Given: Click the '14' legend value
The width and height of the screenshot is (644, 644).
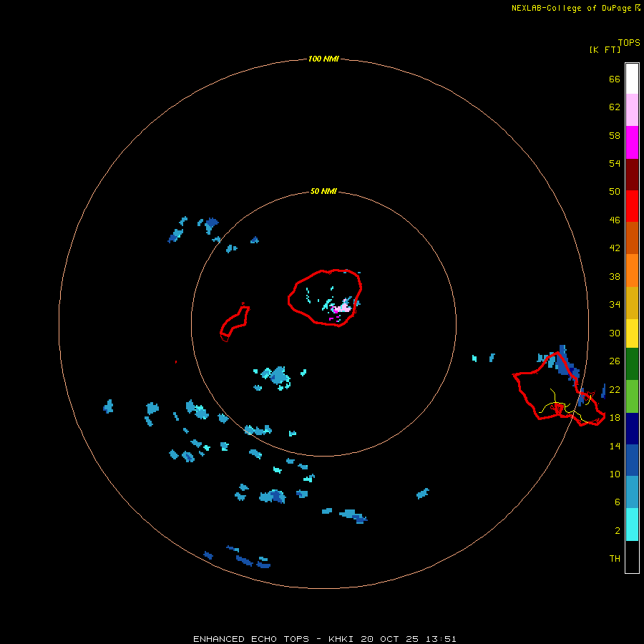Looking at the screenshot, I should (x=615, y=446).
